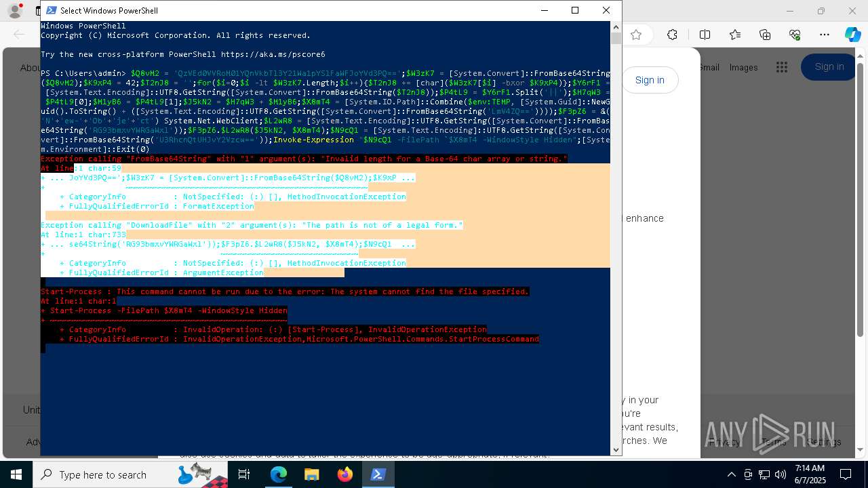The width and height of the screenshot is (868, 488).
Task: Open Collections in Edge toolbar
Action: [765, 35]
